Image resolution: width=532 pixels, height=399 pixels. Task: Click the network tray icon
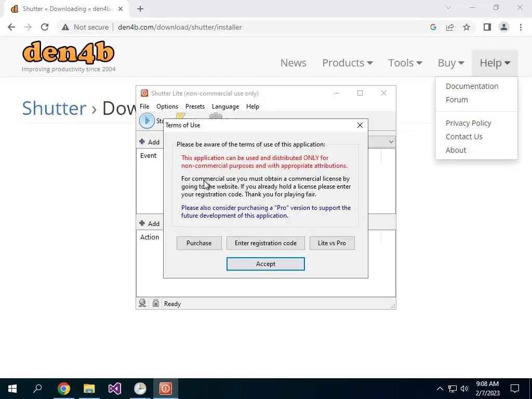click(x=453, y=389)
